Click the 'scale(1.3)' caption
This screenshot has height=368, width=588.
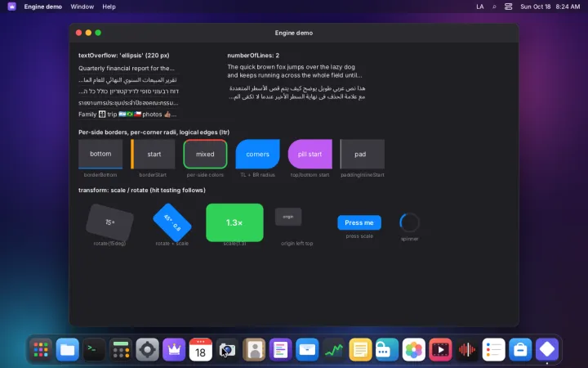point(234,244)
